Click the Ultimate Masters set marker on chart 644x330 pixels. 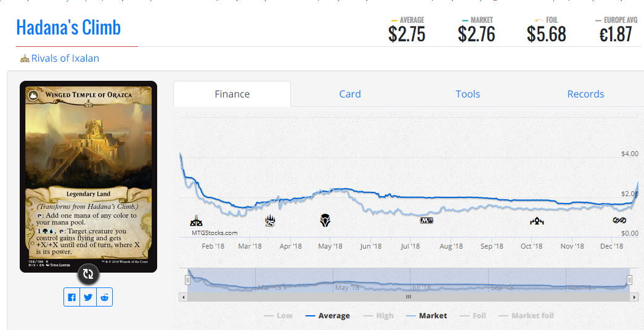point(619,221)
